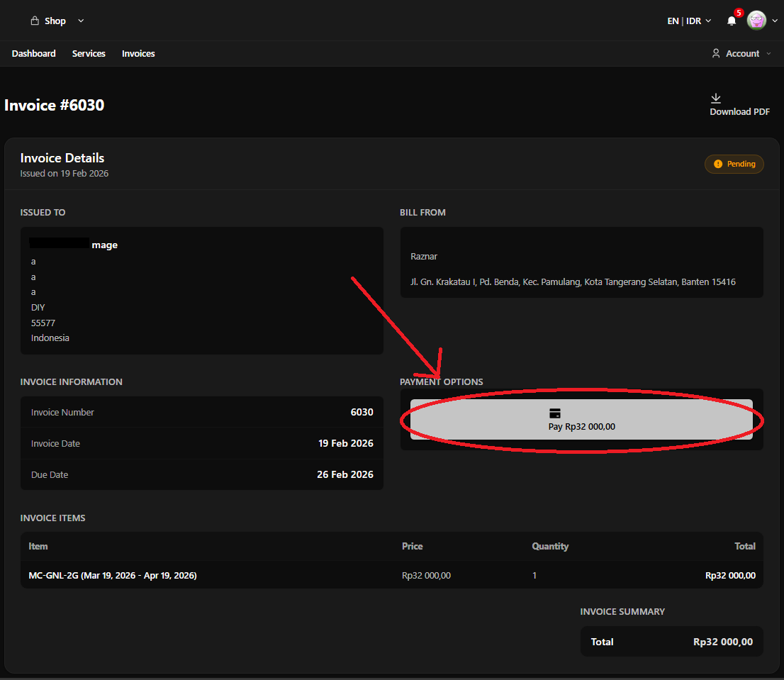Go to the Dashboard tab

point(34,54)
